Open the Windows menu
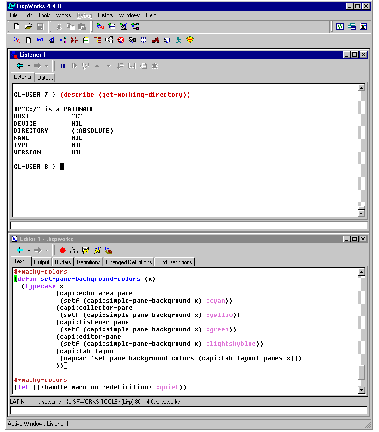The image size is (379, 432). (130, 15)
